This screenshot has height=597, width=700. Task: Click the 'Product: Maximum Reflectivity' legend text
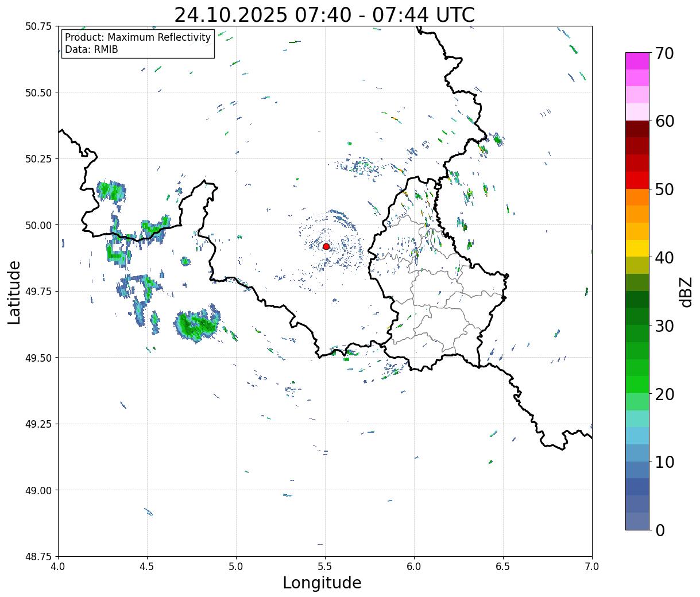click(x=138, y=37)
